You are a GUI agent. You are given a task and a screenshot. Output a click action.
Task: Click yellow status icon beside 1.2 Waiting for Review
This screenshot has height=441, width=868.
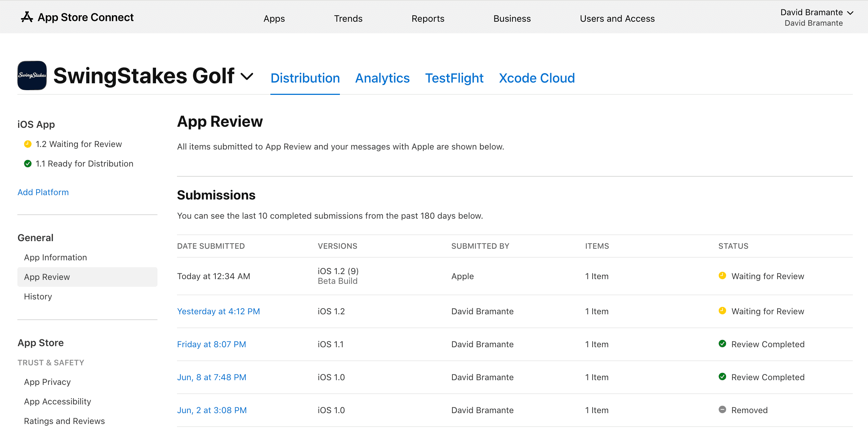click(x=28, y=144)
